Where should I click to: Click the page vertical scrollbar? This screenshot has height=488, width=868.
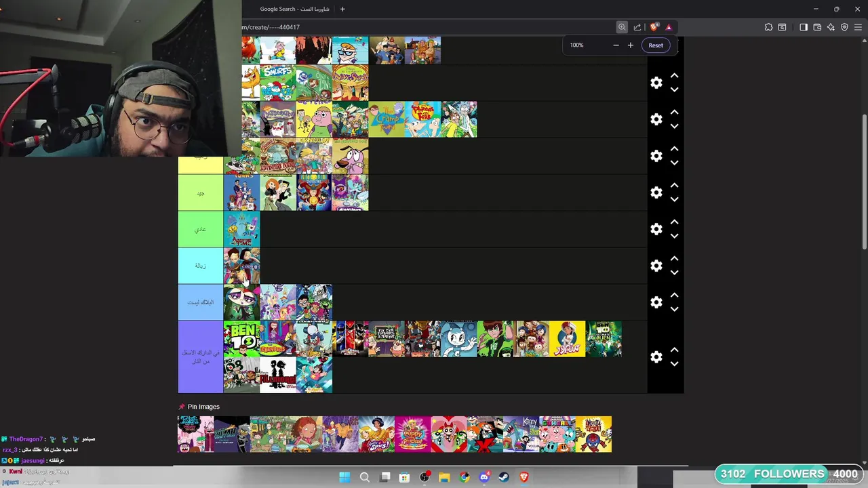863,183
